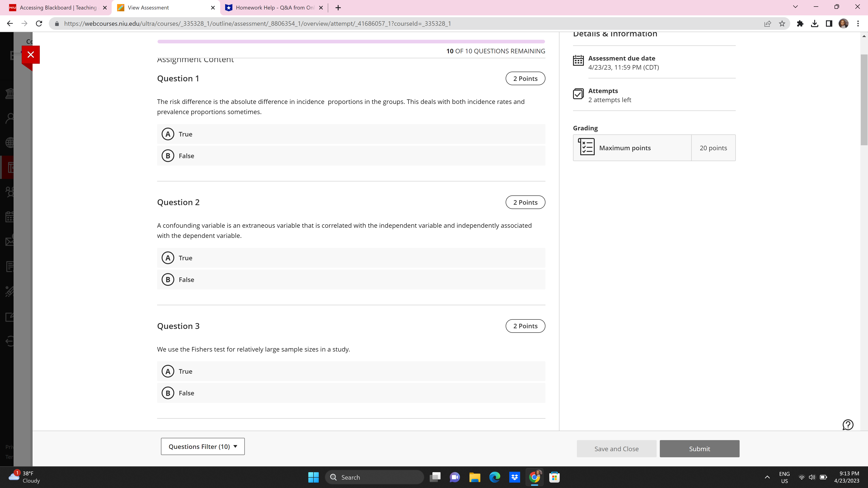Open the help question mark icon near bottom right
This screenshot has height=488, width=868.
(x=848, y=425)
